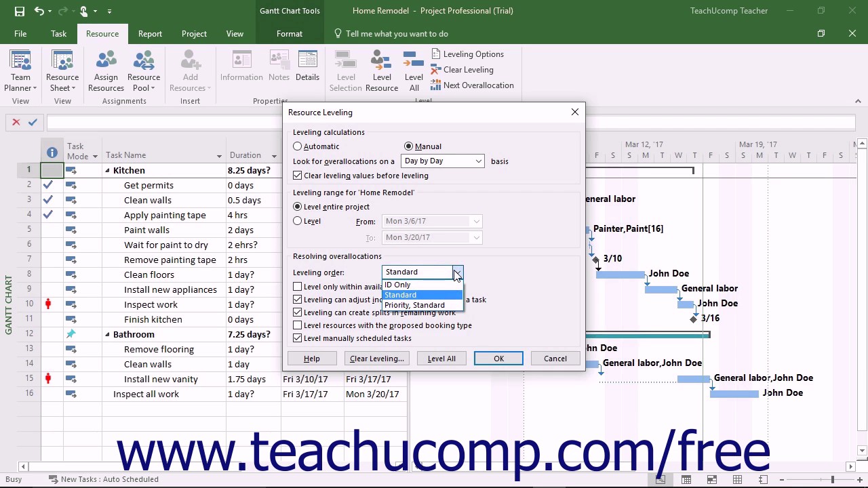
Task: Switch to the View ribbon tab
Action: [x=235, y=34]
